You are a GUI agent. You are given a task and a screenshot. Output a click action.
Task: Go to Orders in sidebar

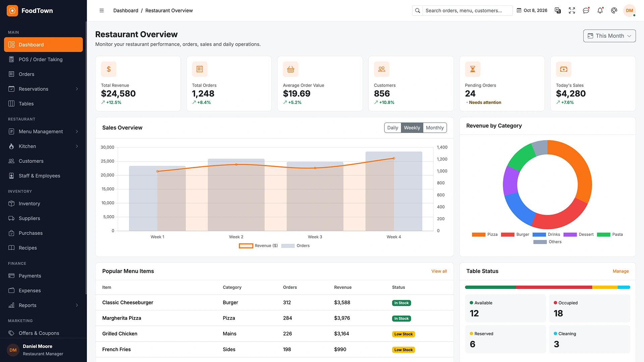(43, 74)
